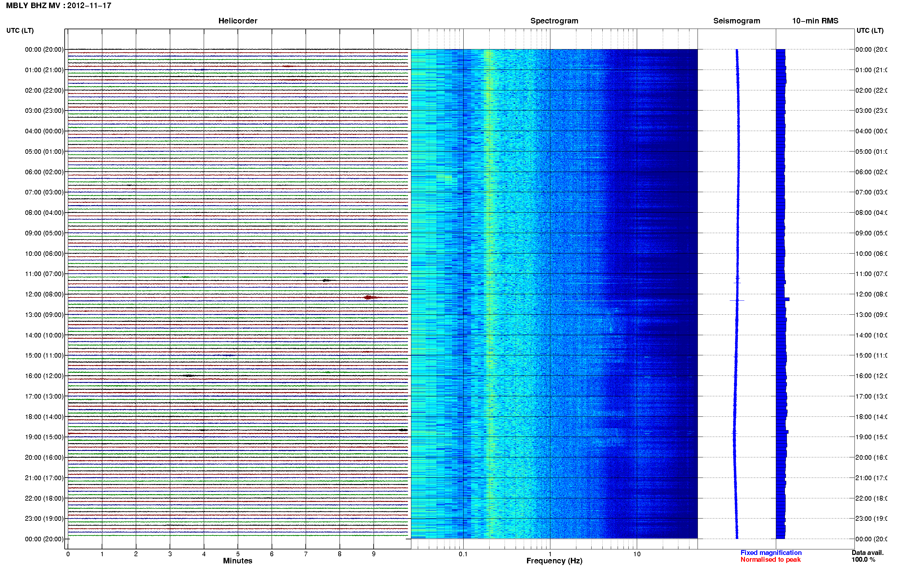Click left time label 07:00 (03:00)
Image resolution: width=924 pixels, height=578 pixels.
pyautogui.click(x=44, y=192)
